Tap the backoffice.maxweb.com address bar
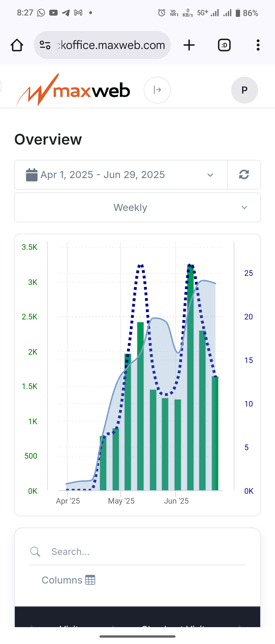This screenshot has width=275, height=644. pos(102,45)
